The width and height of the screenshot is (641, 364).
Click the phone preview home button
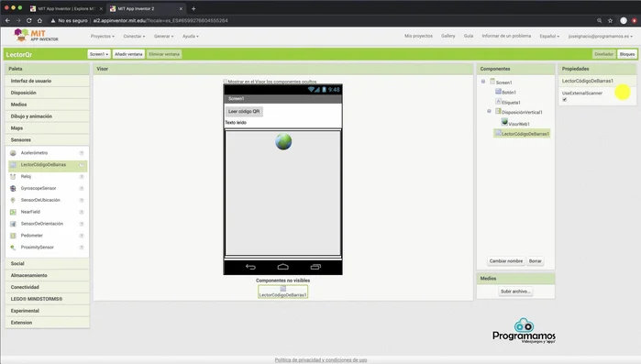click(282, 267)
